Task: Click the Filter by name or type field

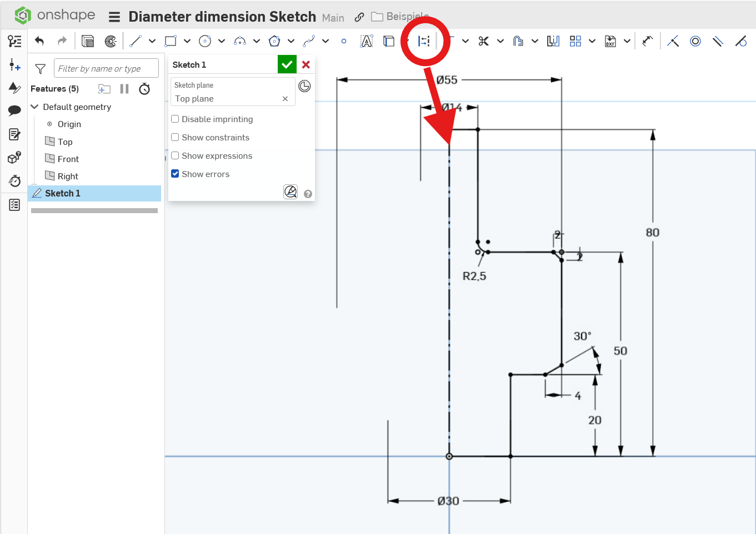Action: coord(106,68)
